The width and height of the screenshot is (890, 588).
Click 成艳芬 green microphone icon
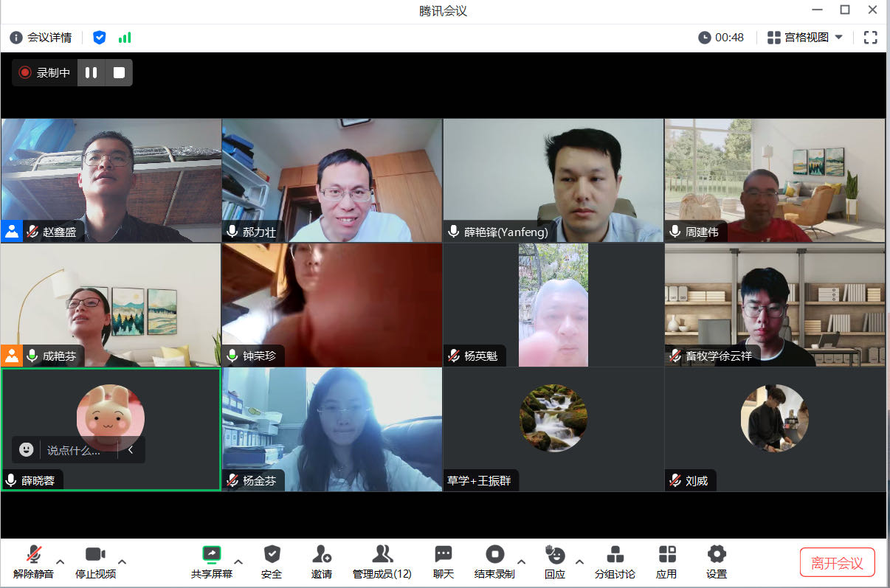32,356
